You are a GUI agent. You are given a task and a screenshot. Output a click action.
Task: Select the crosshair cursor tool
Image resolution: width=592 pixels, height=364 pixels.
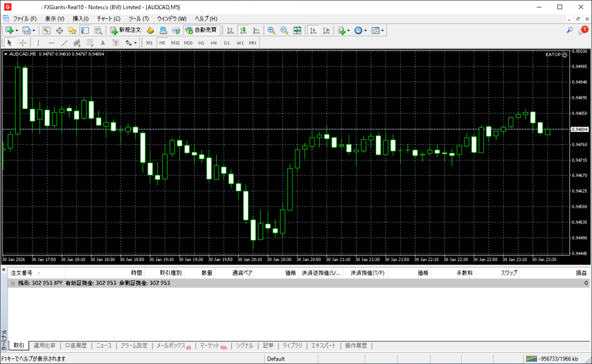click(x=23, y=43)
